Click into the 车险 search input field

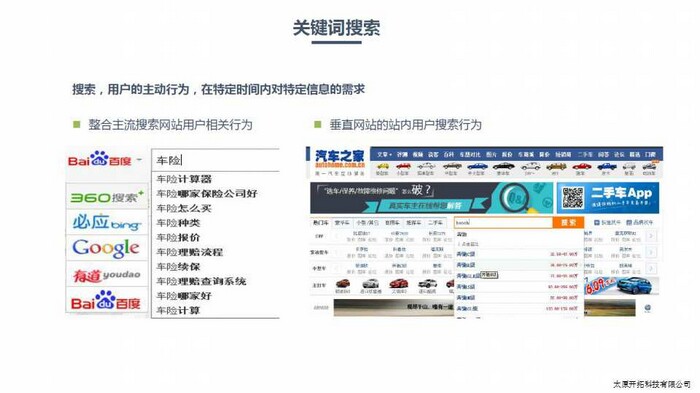coord(216,160)
